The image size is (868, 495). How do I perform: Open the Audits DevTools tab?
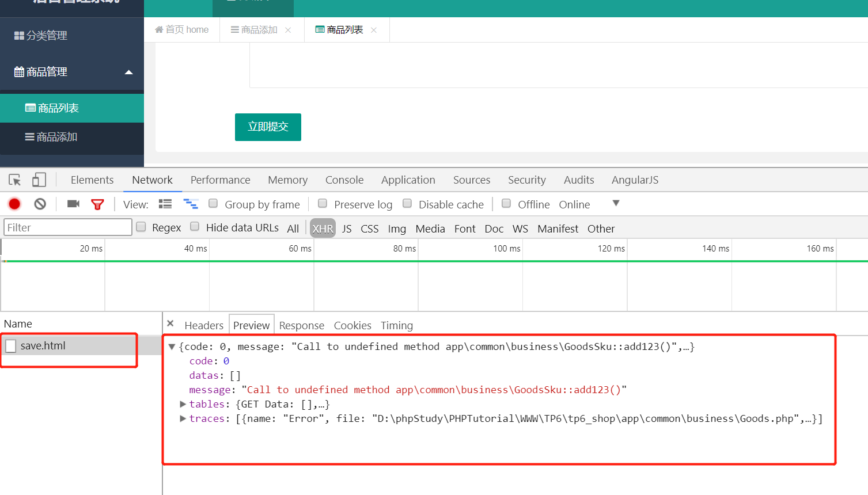pyautogui.click(x=579, y=180)
